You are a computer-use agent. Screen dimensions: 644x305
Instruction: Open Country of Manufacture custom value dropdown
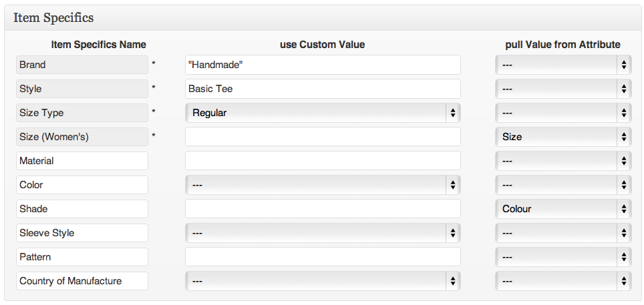coord(323,281)
